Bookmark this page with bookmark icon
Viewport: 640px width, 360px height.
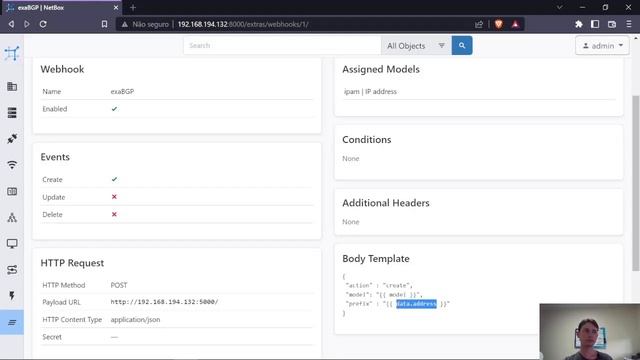coord(104,24)
